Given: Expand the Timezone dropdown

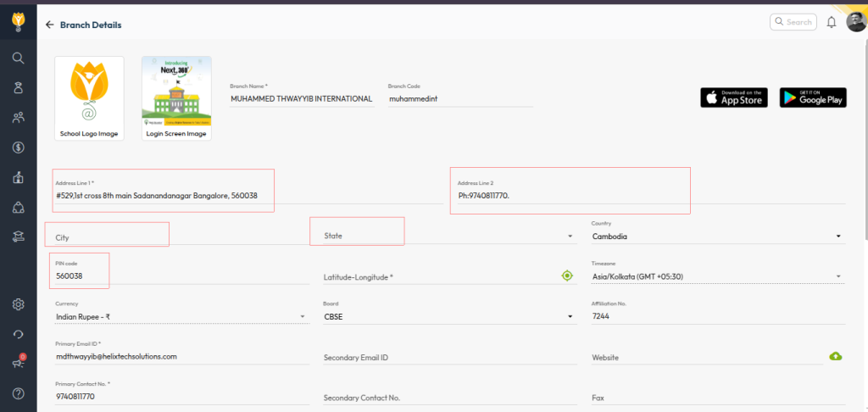Looking at the screenshot, I should tap(837, 276).
